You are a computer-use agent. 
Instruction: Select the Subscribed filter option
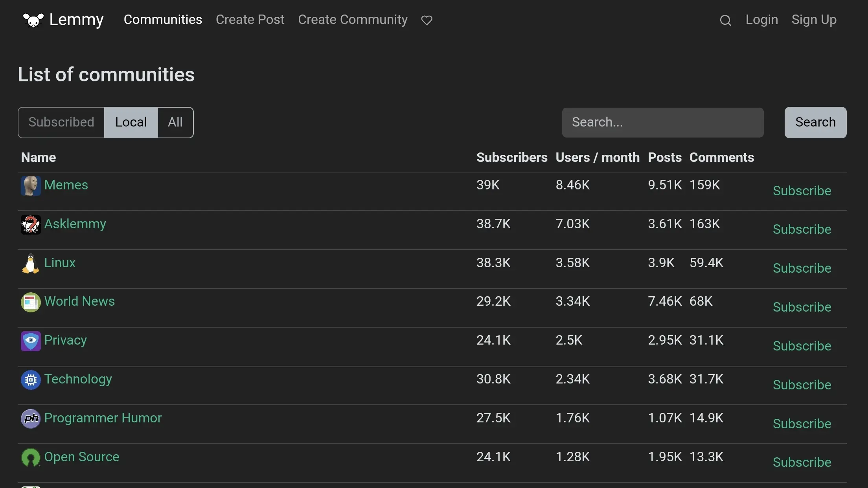coord(61,122)
